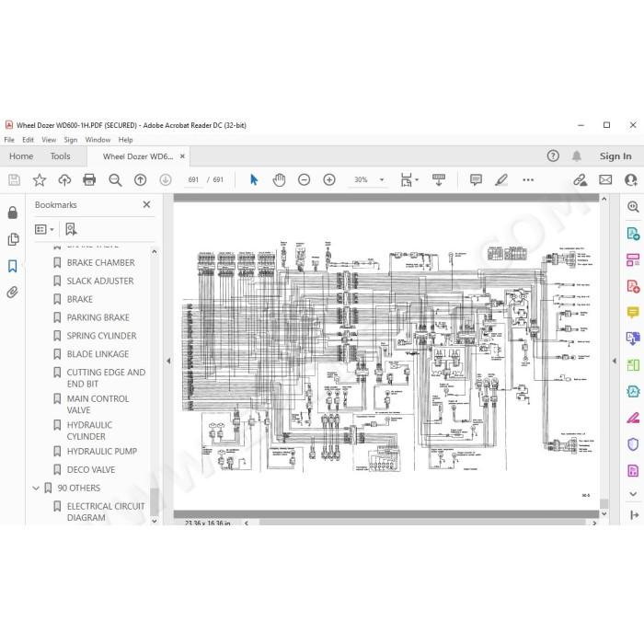The height and width of the screenshot is (644, 644).
Task: Open the Edit menu
Action: pyautogui.click(x=28, y=140)
